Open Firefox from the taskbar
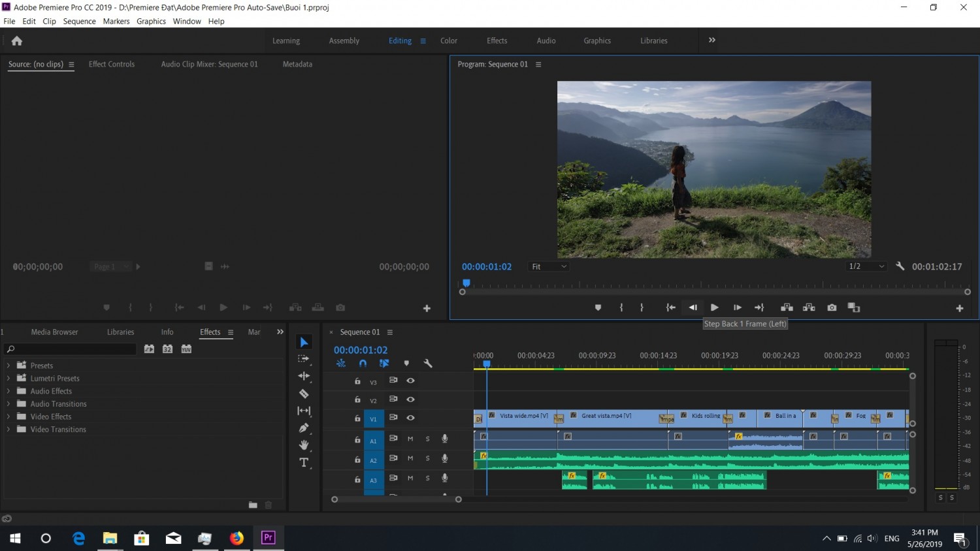Screen dimensions: 980x551 (237, 538)
